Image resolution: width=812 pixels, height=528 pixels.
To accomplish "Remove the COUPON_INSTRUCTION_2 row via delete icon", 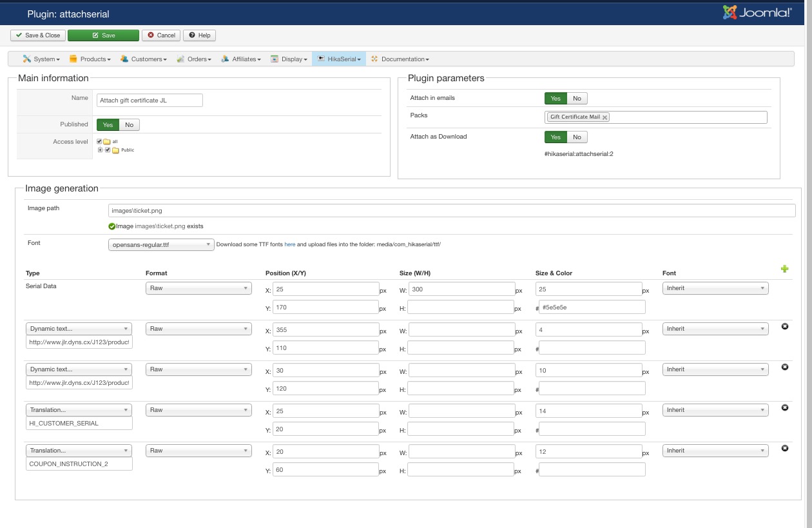I will pyautogui.click(x=784, y=449).
